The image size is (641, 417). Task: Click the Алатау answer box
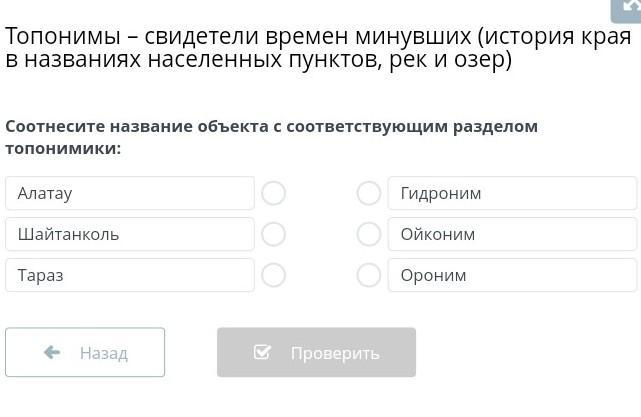130,193
